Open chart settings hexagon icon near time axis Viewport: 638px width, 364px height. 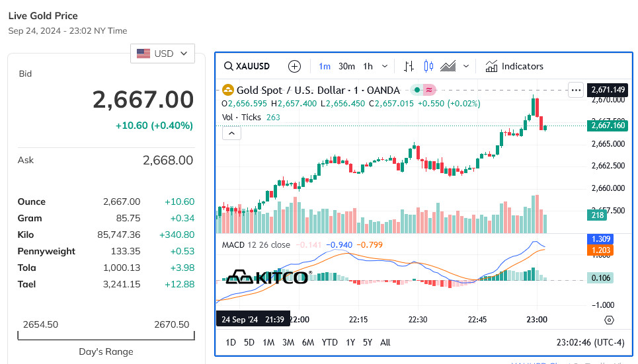click(x=609, y=320)
